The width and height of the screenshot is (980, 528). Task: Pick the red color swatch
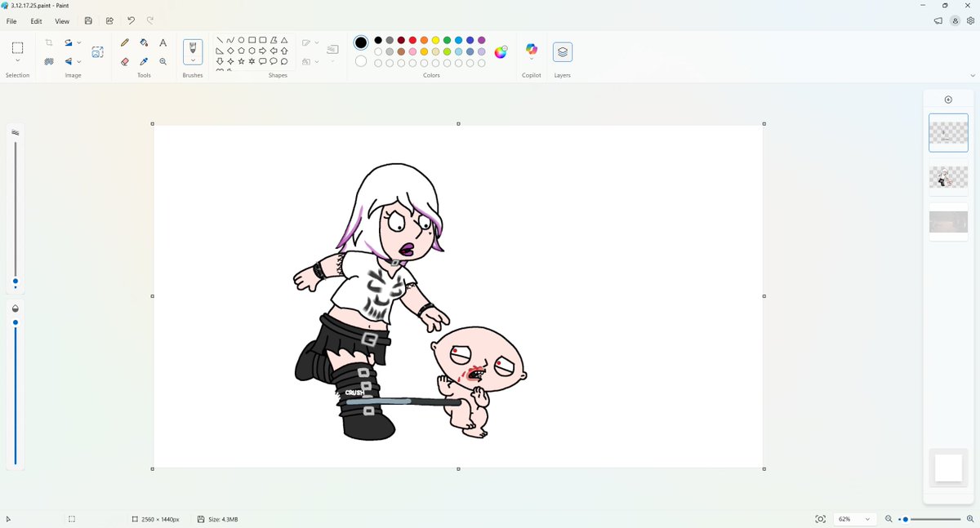412,40
